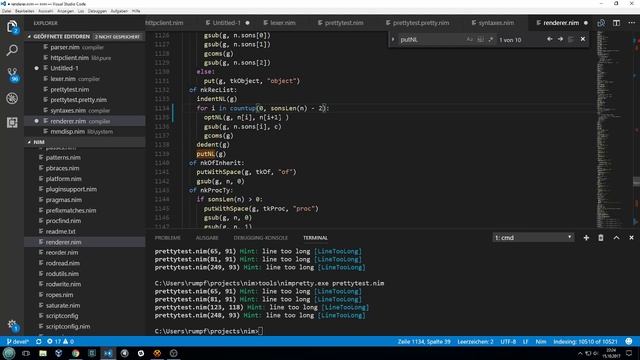Toggle regular expression in find widget

click(491, 40)
